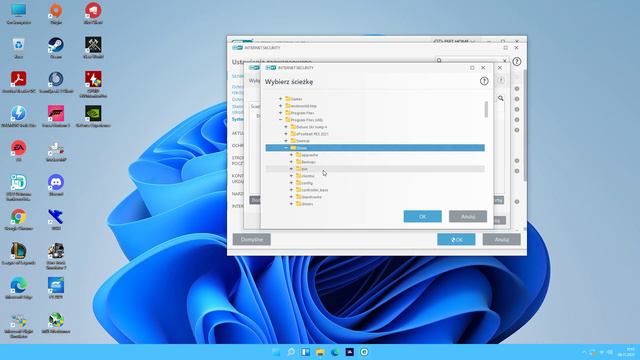Expand the eFootball PES 2021 folder
Image resolution: width=640 pixels, height=360 pixels.
(286, 133)
